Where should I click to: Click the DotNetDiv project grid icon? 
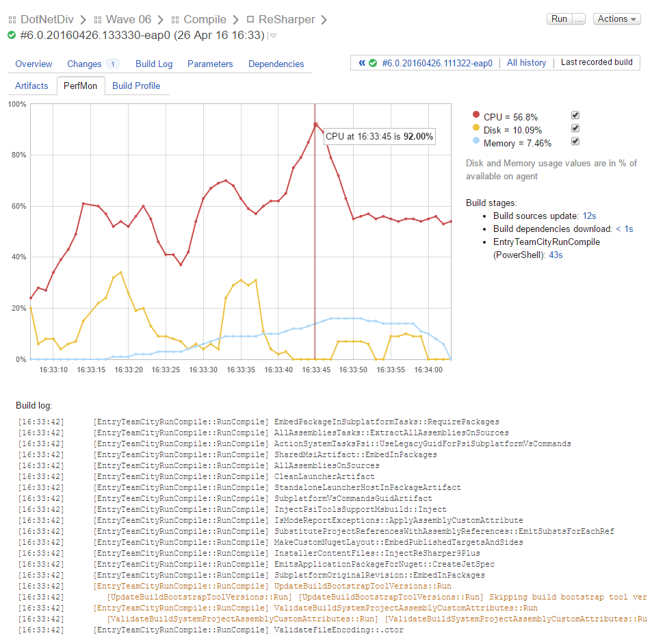[x=12, y=20]
